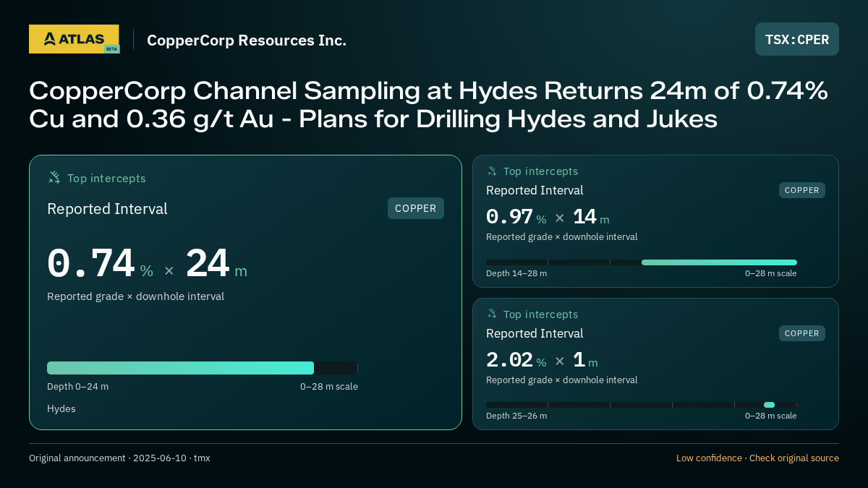Click 'Reported grade × downhole interval' in 0.97% card

[562, 236]
